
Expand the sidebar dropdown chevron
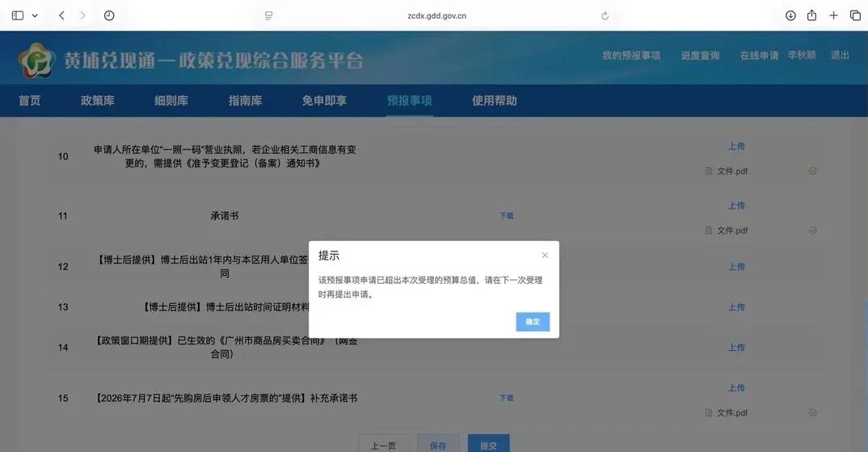(35, 15)
